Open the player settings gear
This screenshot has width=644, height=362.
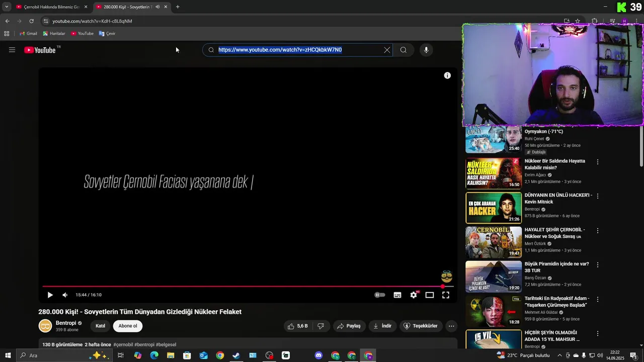point(414,295)
